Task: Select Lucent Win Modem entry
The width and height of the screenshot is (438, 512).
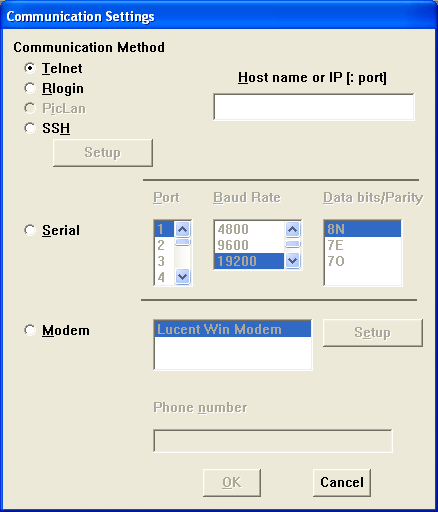Action: [x=233, y=329]
